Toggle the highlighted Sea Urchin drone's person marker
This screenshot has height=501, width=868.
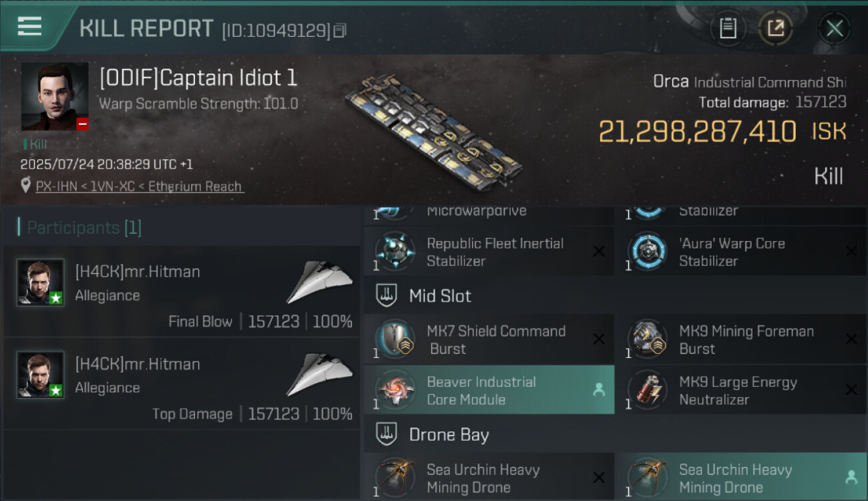click(x=851, y=478)
